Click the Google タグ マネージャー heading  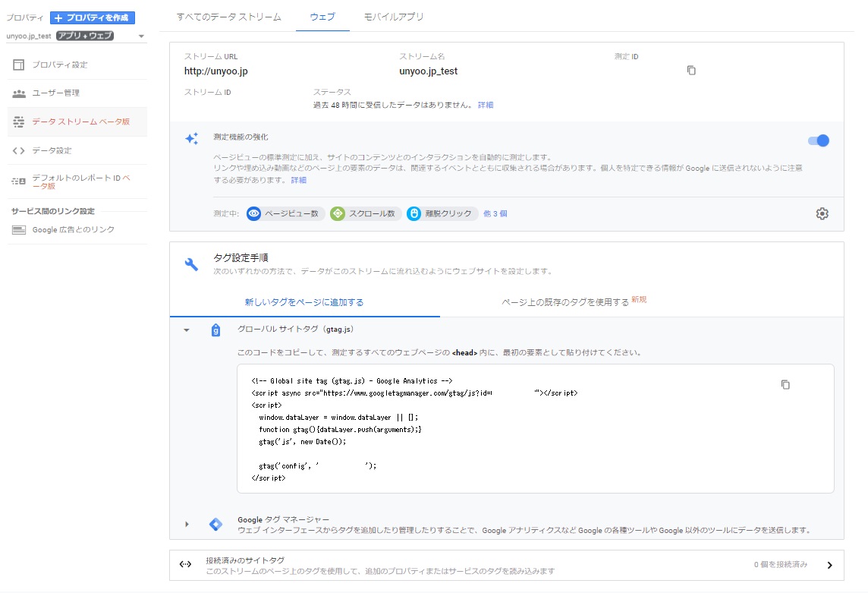point(284,519)
